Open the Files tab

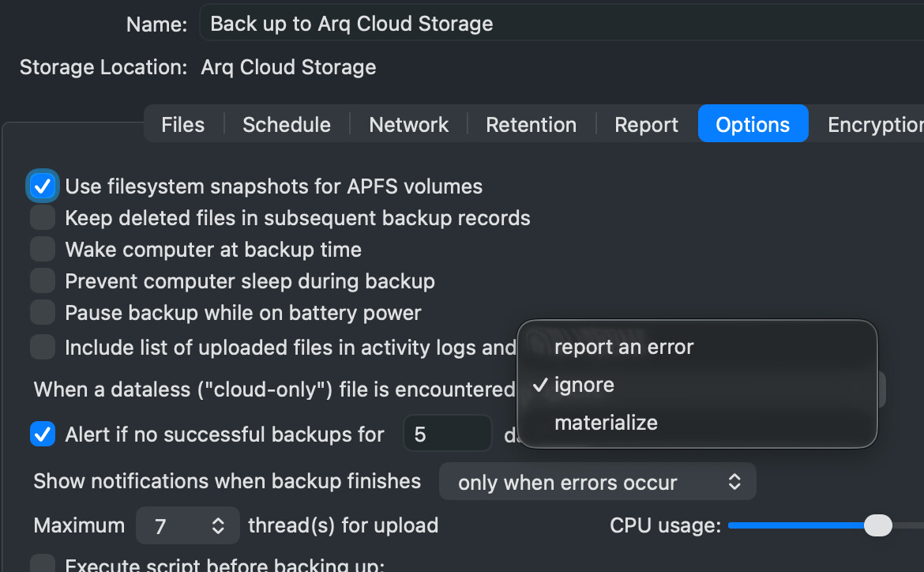click(x=182, y=125)
